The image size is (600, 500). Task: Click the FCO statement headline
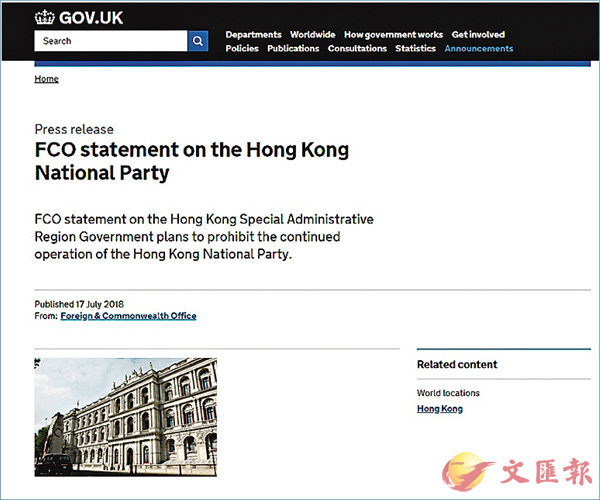click(191, 162)
